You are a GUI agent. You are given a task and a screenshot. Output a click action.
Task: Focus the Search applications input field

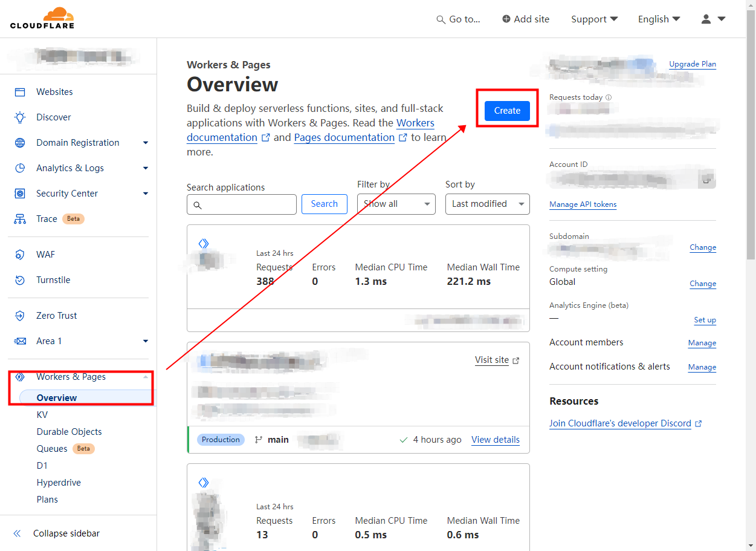242,204
